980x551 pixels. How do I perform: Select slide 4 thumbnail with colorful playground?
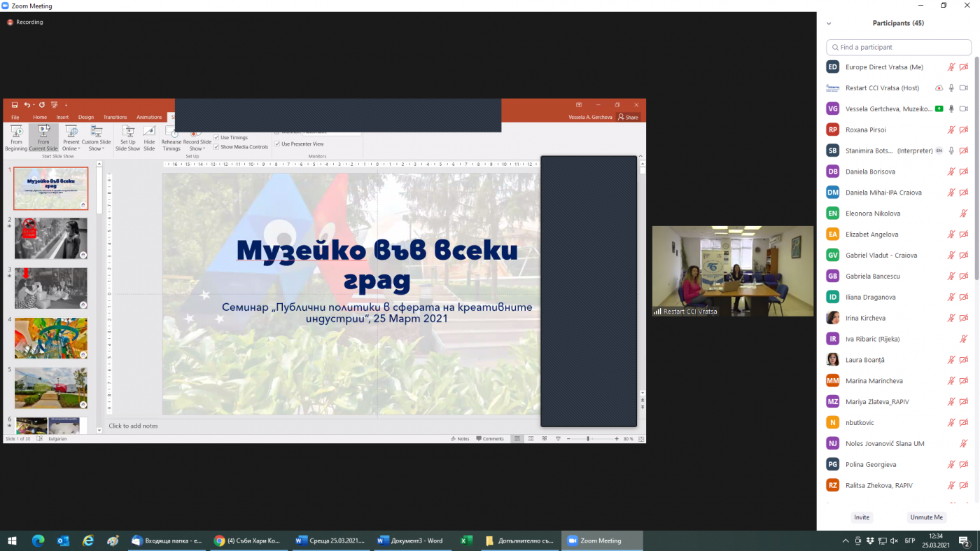click(x=51, y=339)
